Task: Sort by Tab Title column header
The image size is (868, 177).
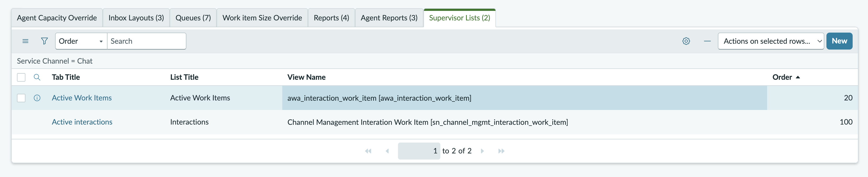Action: [x=66, y=77]
